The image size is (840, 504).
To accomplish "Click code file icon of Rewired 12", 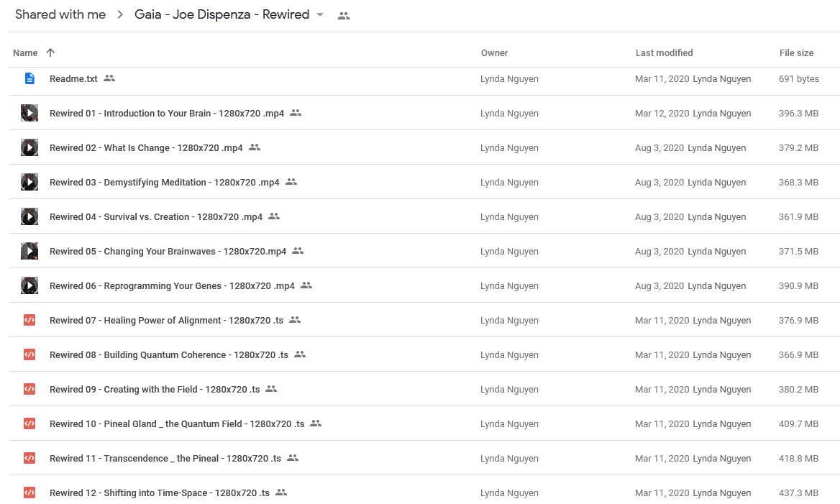I will click(x=29, y=492).
